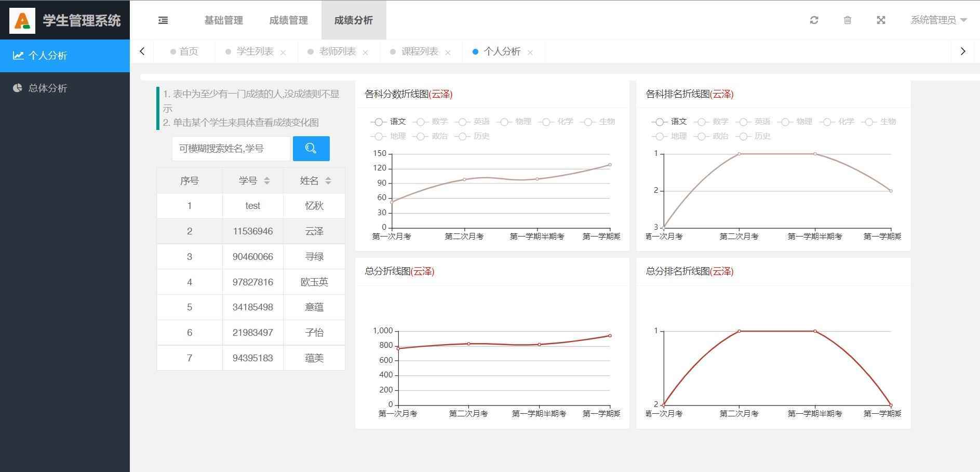Select student row 云泽
Viewport: 980px width, 472px height.
(x=251, y=231)
